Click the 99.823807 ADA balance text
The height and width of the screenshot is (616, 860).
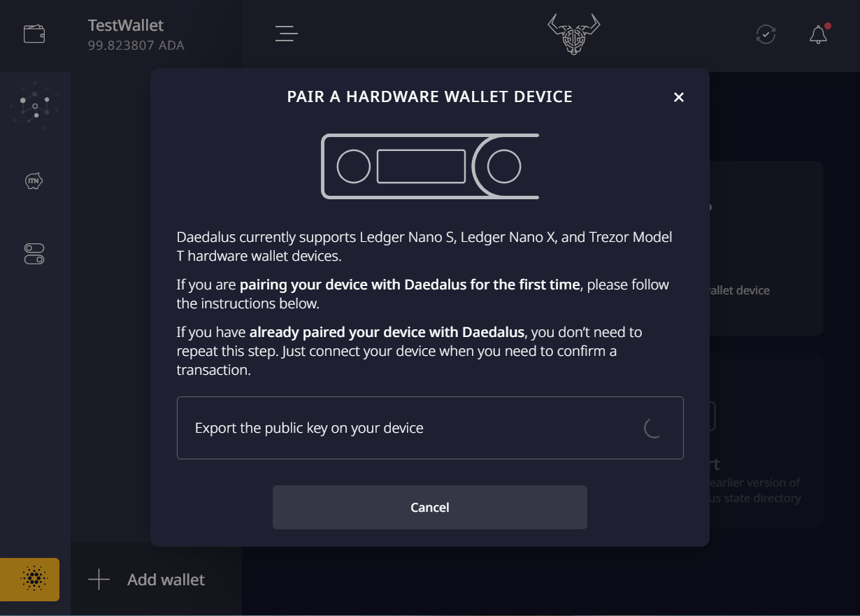[x=127, y=45]
